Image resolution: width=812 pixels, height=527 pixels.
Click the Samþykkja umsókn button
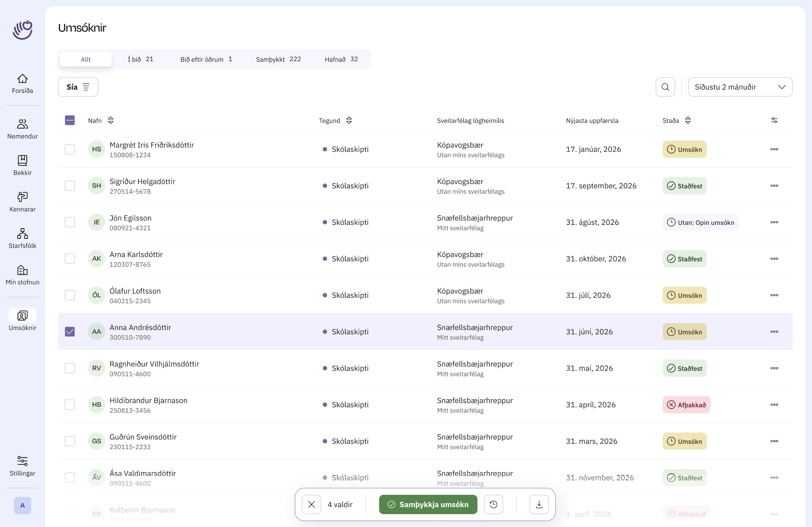coord(428,504)
